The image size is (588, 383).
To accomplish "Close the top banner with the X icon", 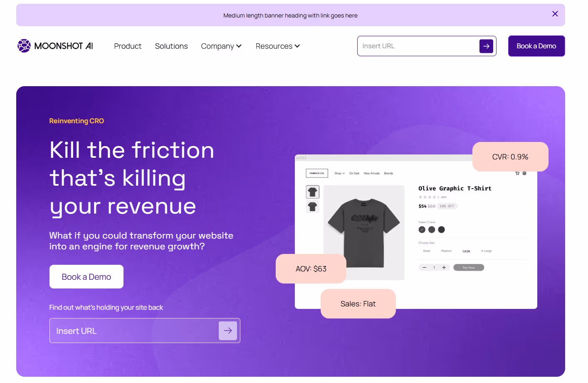I will click(x=555, y=14).
